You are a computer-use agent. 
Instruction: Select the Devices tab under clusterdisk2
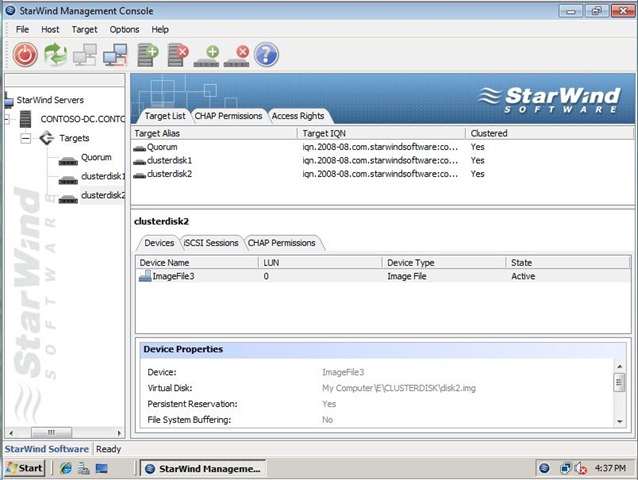tap(159, 243)
